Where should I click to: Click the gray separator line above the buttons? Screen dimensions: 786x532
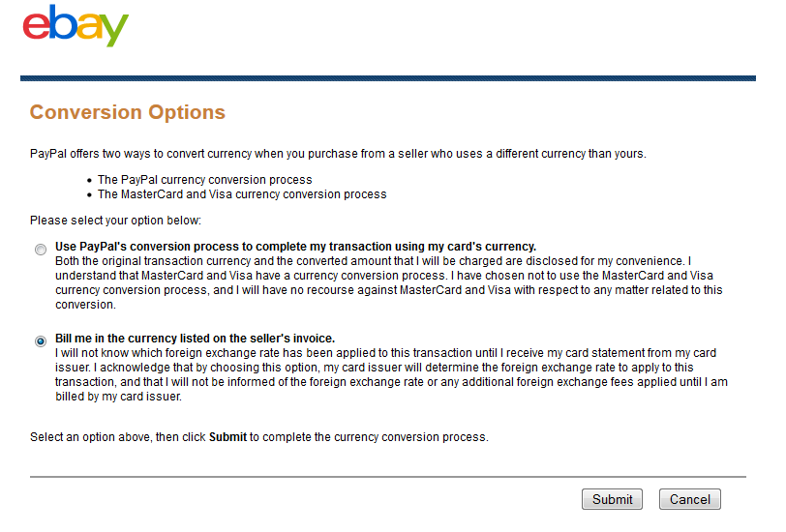(x=387, y=477)
